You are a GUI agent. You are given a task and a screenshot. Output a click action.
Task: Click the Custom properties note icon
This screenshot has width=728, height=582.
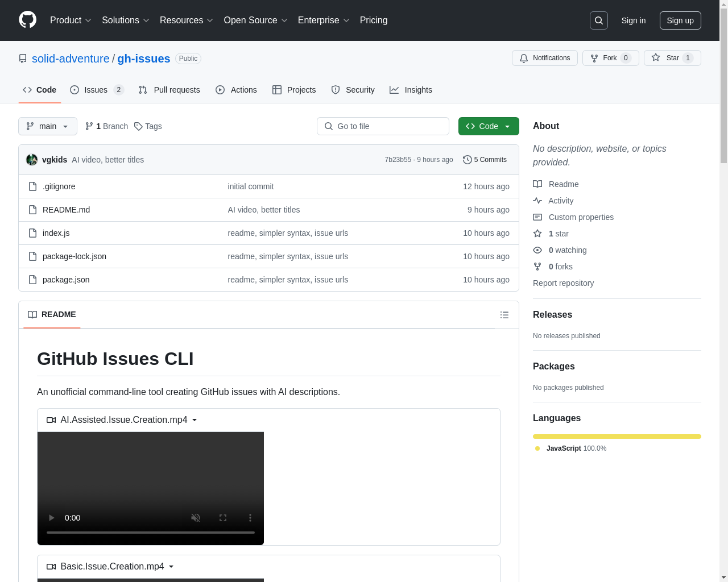tap(537, 217)
